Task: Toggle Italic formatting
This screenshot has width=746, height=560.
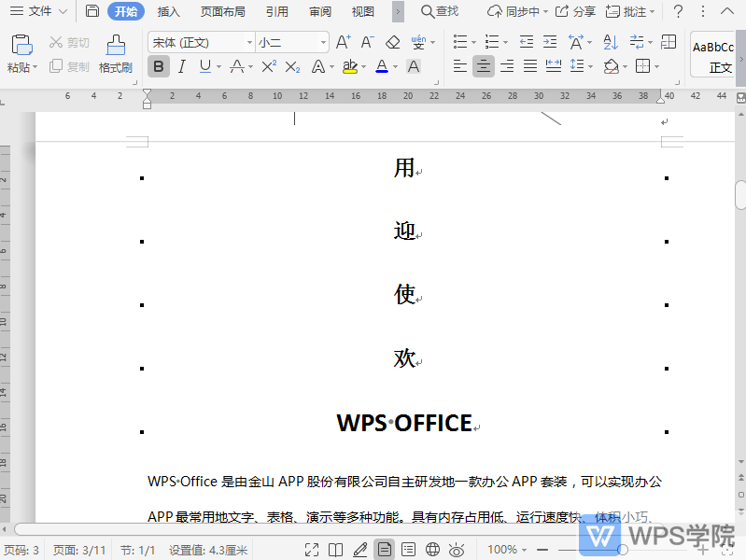Action: pyautogui.click(x=182, y=66)
